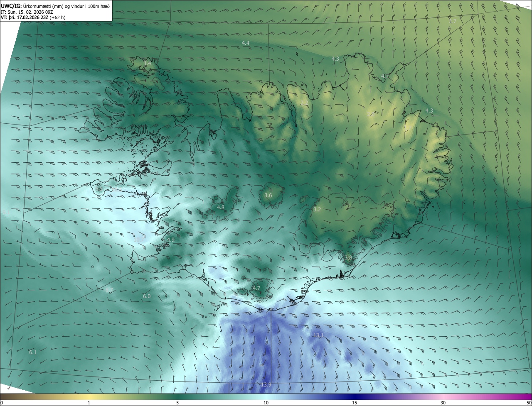This screenshot has width=532, height=406.
Task: Click the 13.9 value label in the blue area
Action: click(266, 385)
